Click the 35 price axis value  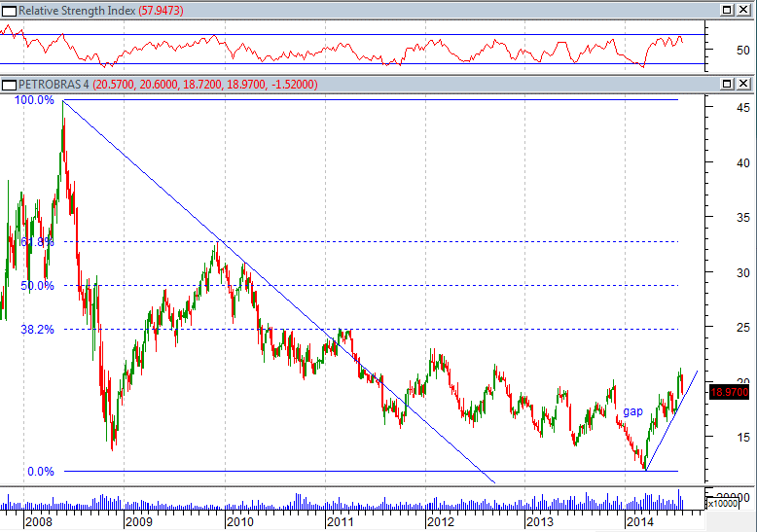pos(743,218)
